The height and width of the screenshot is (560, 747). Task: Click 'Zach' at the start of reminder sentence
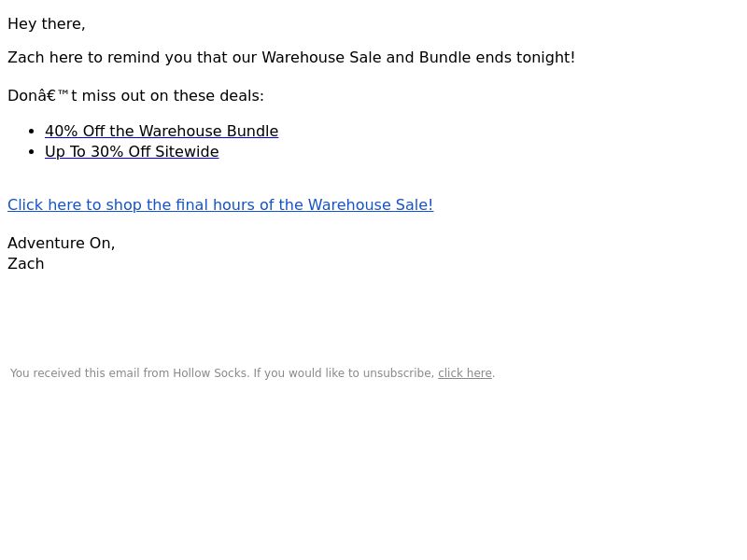[26, 57]
